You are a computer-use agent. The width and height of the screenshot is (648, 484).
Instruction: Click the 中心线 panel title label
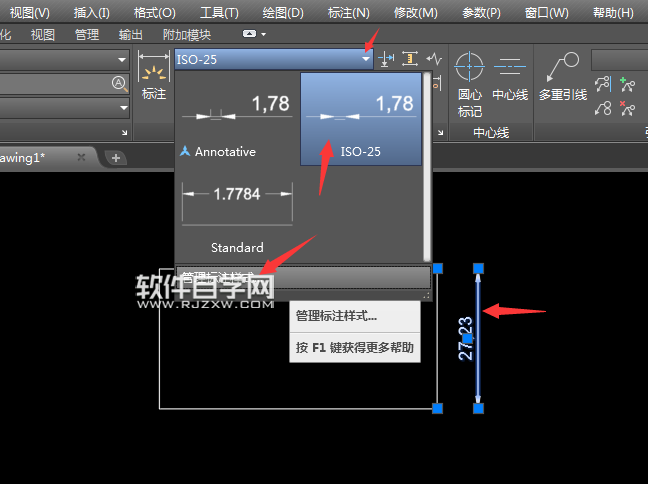(x=491, y=133)
